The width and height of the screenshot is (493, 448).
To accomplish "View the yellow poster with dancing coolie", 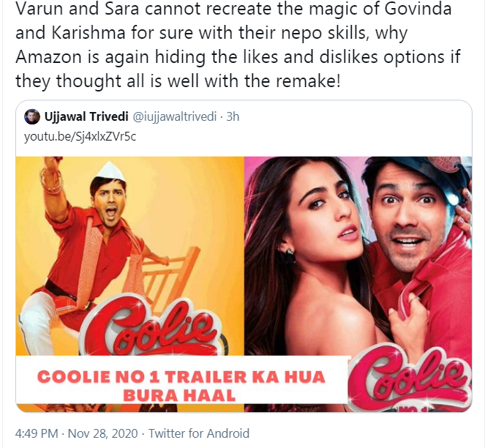I will point(130,256).
